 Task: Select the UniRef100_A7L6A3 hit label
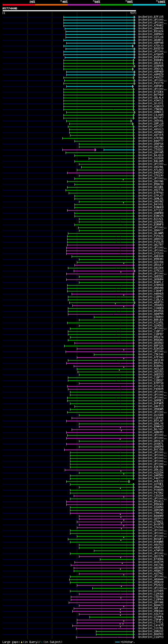point(151,170)
